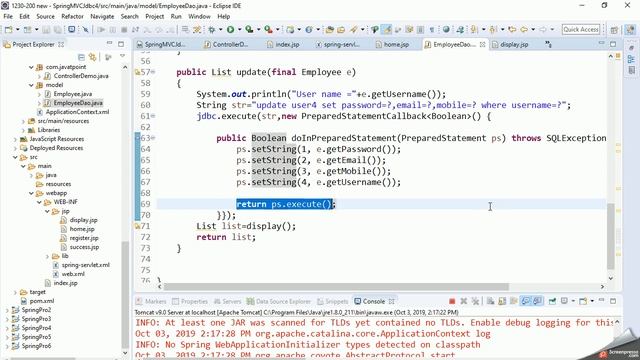Click the Skip All Breakpoints icon
The image size is (640, 360).
(85, 29)
